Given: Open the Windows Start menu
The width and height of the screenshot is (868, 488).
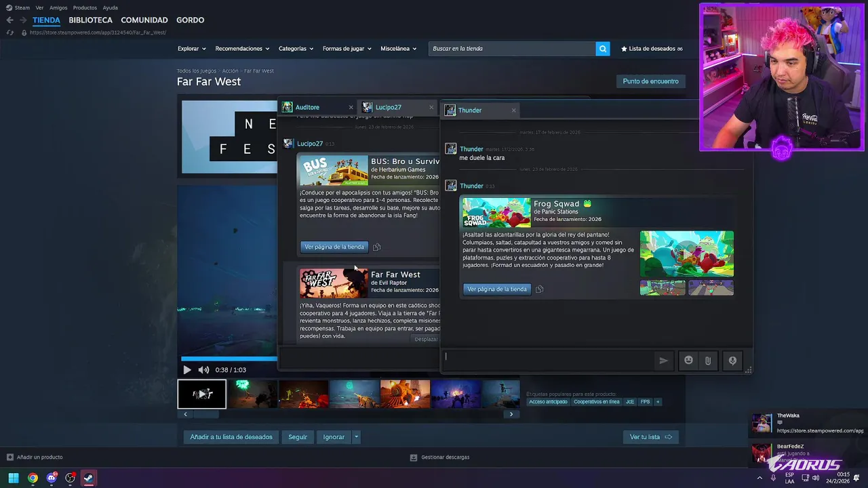Looking at the screenshot, I should click(x=14, y=478).
